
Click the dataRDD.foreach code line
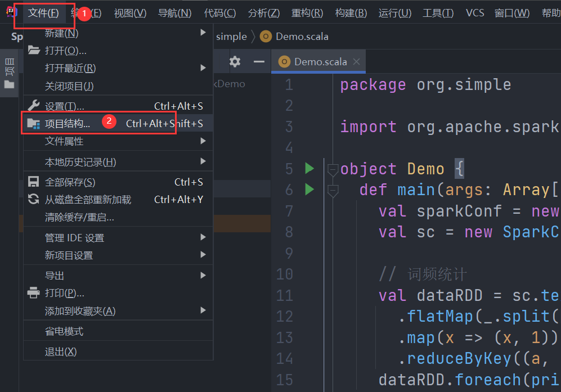469,380
